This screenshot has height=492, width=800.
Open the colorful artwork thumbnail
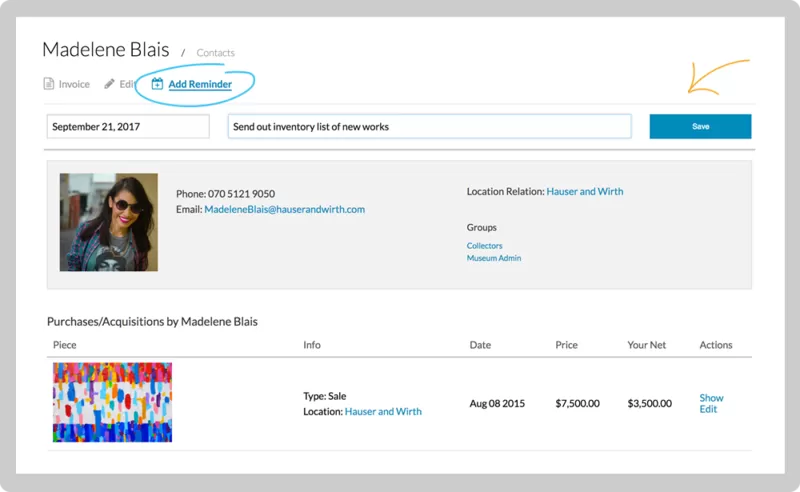112,402
